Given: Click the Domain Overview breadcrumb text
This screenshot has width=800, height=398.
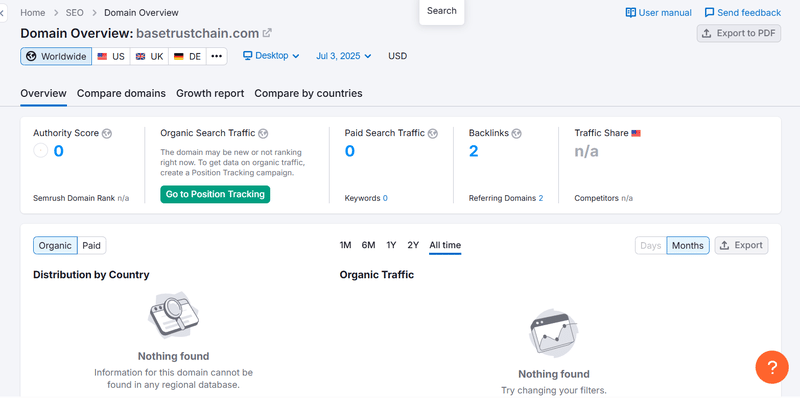Looking at the screenshot, I should click(x=141, y=13).
